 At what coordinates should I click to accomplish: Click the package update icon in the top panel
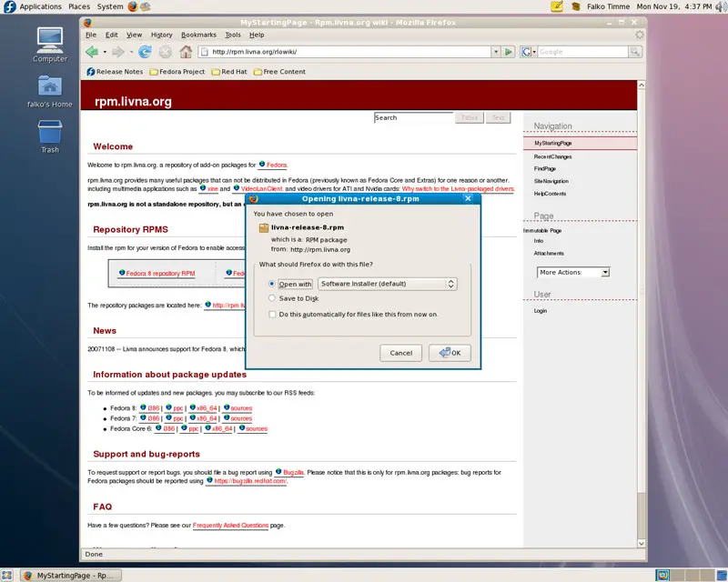[576, 6]
